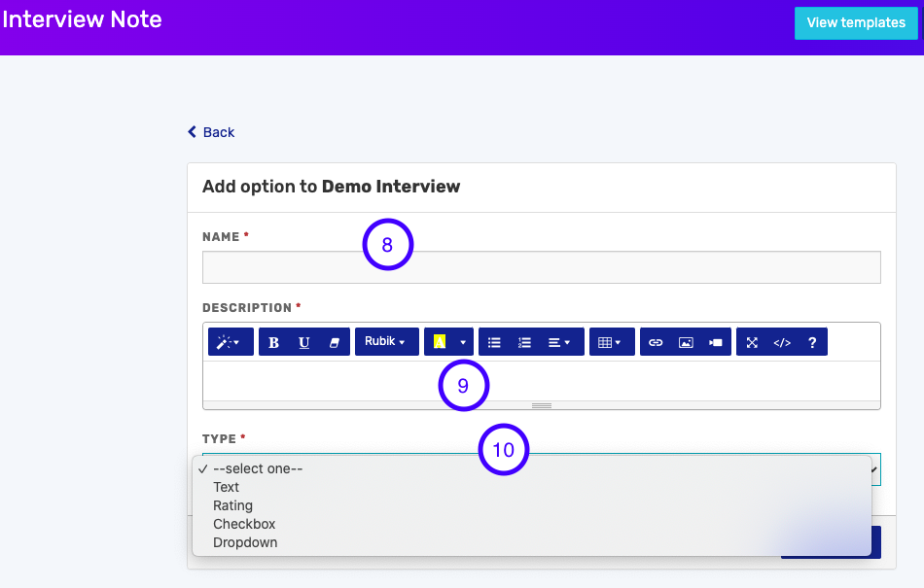Image resolution: width=924 pixels, height=588 pixels.
Task: Insert a picture into the description
Action: click(x=687, y=341)
